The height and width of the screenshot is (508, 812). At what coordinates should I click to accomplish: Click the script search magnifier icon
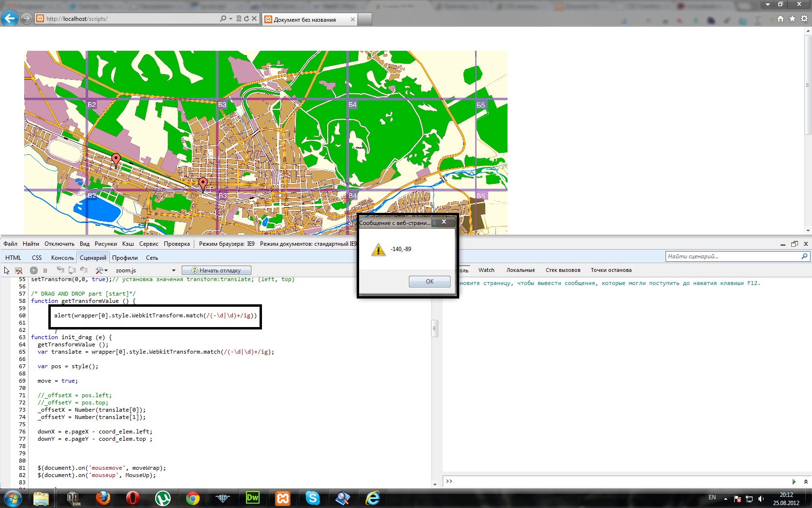804,256
